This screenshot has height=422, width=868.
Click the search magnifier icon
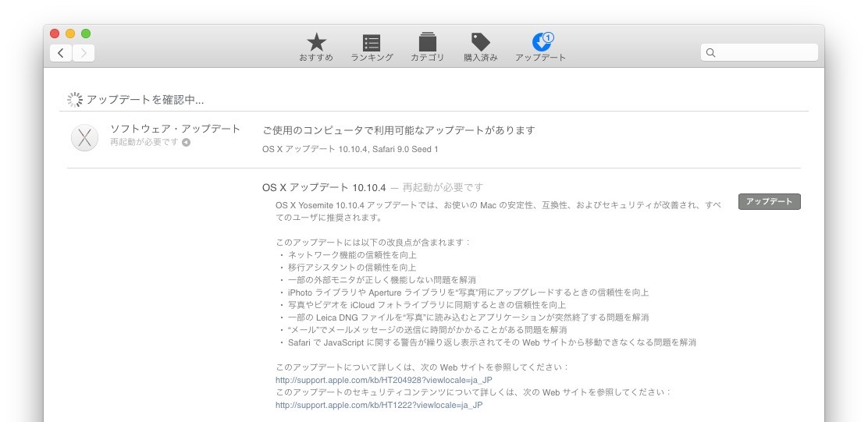pos(711,52)
